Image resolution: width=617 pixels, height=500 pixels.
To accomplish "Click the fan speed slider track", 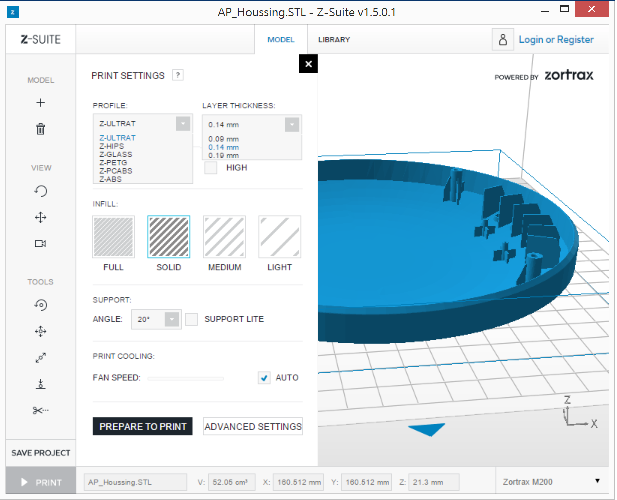I will pos(185,378).
